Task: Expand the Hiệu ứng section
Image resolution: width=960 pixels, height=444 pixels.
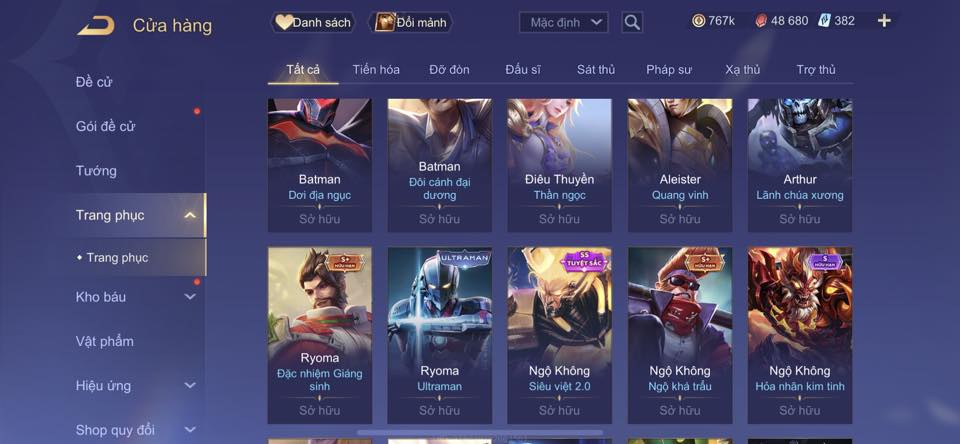Action: point(190,386)
